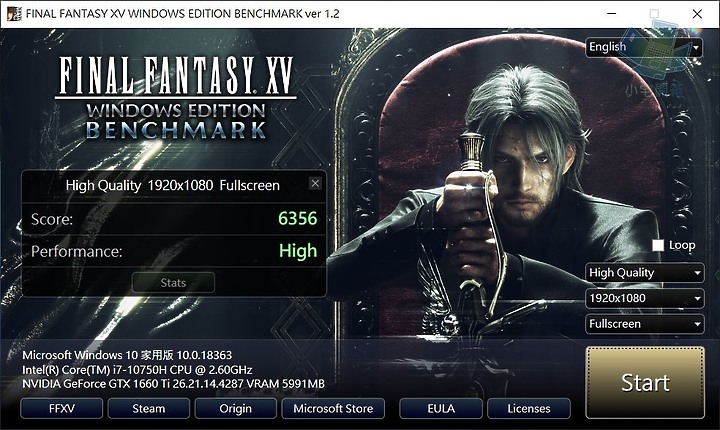Screen dimensions: 720x430
Task: View the EULA
Action: pos(441,408)
